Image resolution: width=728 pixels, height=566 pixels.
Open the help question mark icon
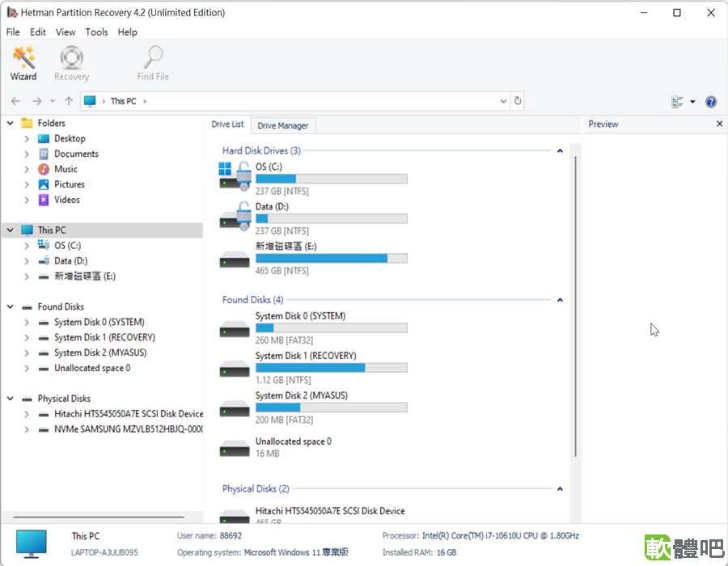click(711, 102)
